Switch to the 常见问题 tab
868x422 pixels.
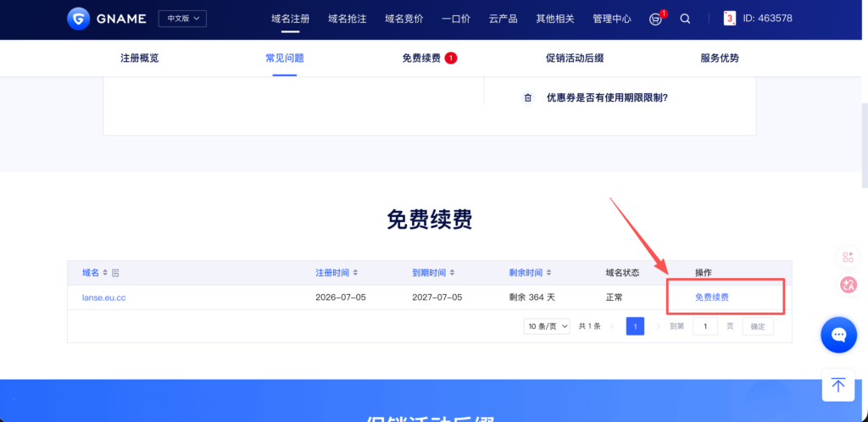click(285, 58)
